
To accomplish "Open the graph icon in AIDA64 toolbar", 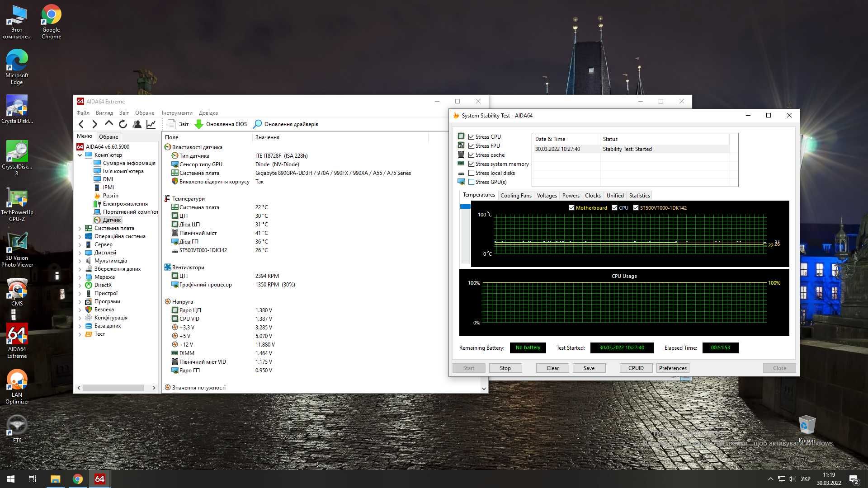I will click(151, 124).
